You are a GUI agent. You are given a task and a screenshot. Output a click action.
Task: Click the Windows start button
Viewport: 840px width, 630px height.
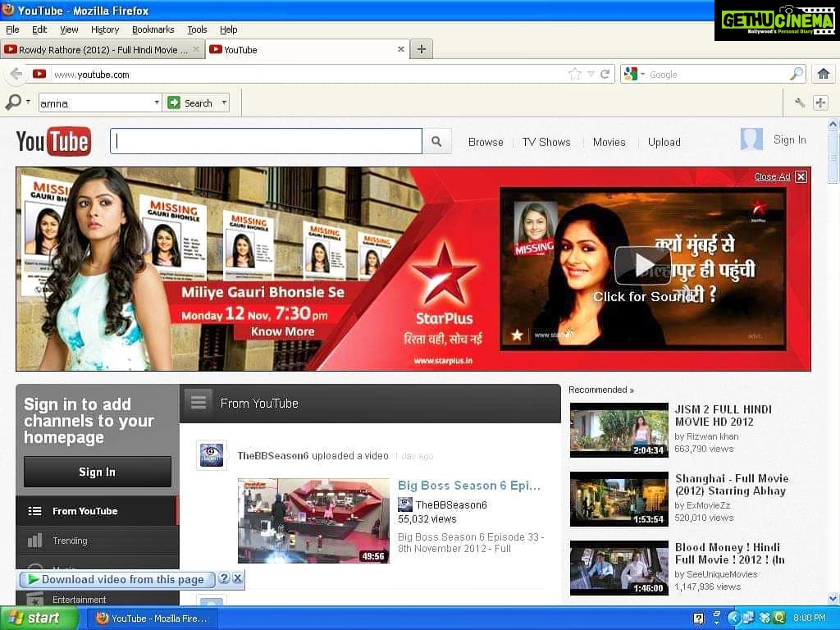[39, 619]
